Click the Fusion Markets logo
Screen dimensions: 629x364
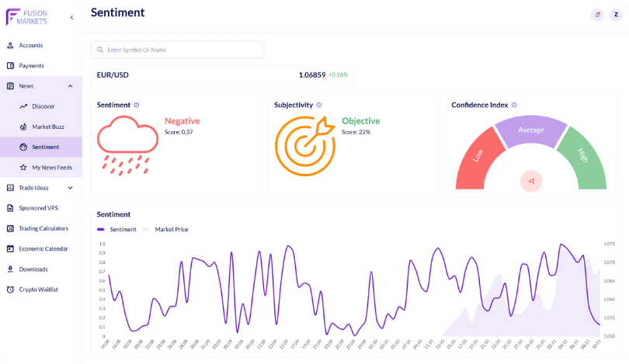tap(26, 17)
